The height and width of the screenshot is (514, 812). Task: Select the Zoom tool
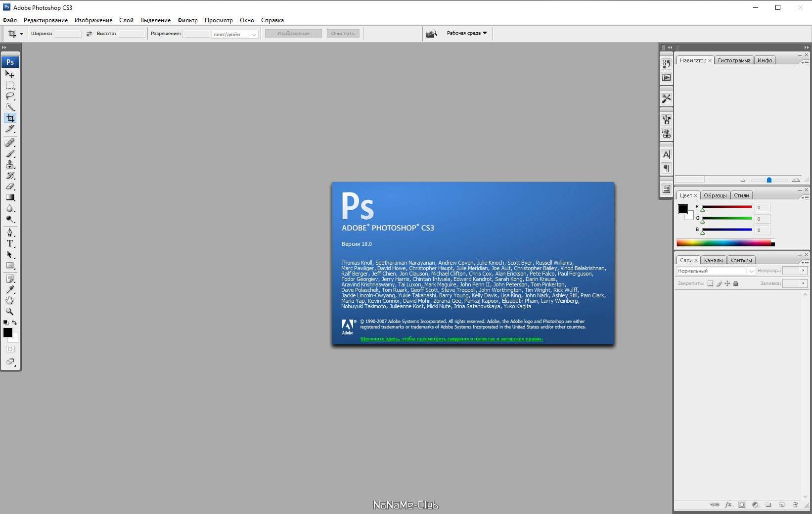tap(10, 311)
